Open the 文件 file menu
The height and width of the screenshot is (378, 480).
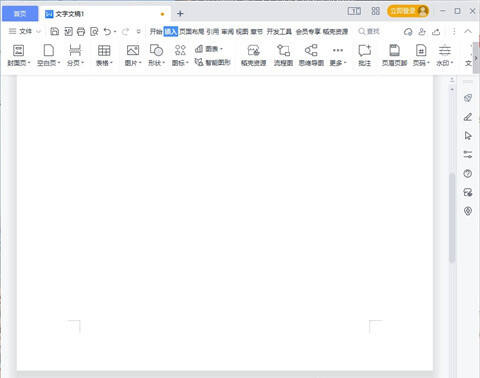(25, 31)
